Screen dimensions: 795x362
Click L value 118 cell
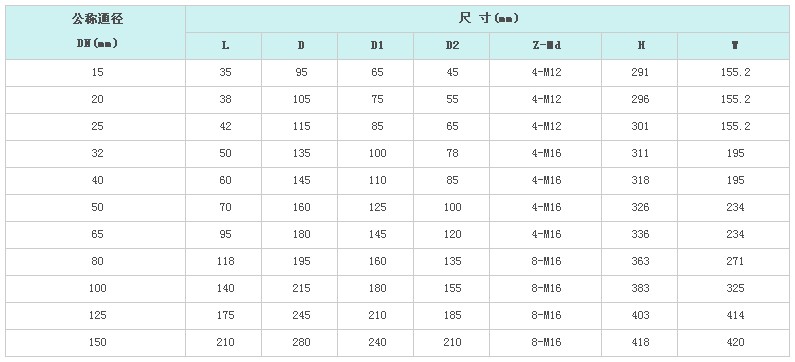coord(224,262)
